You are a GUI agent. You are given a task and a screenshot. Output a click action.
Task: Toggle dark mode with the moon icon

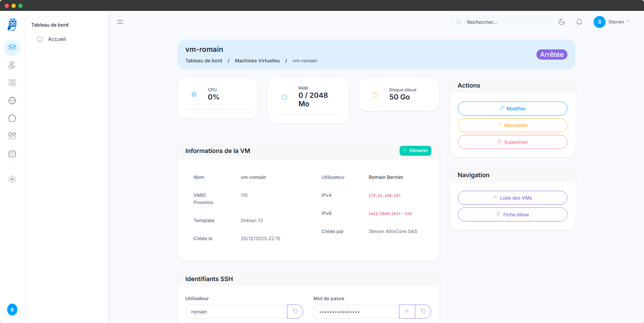(562, 22)
